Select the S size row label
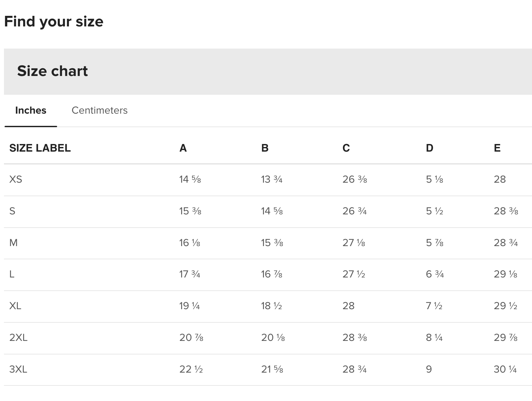Viewport: 532px width, 401px height. [12, 211]
